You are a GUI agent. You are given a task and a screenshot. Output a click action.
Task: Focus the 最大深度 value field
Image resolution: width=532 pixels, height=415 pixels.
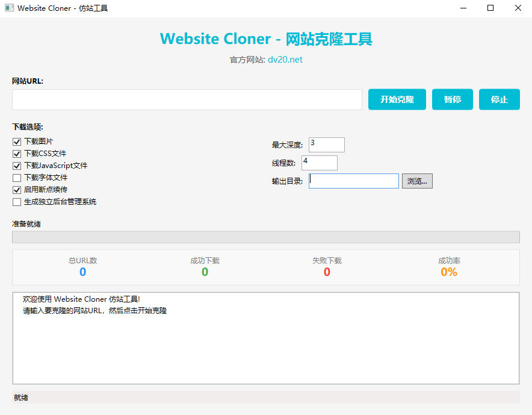click(327, 145)
